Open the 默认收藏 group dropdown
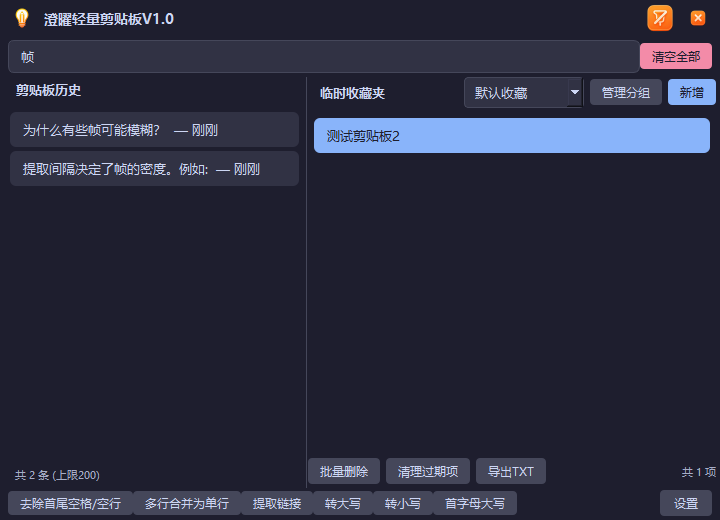 click(x=523, y=93)
